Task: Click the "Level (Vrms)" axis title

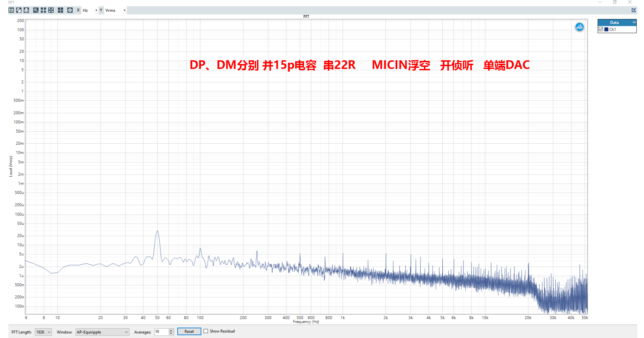Action: tap(11, 166)
